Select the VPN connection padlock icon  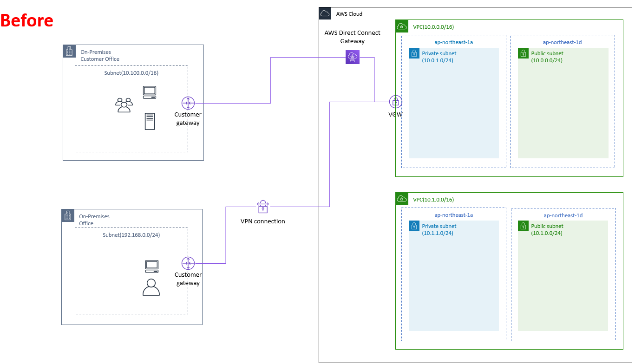pyautogui.click(x=263, y=207)
